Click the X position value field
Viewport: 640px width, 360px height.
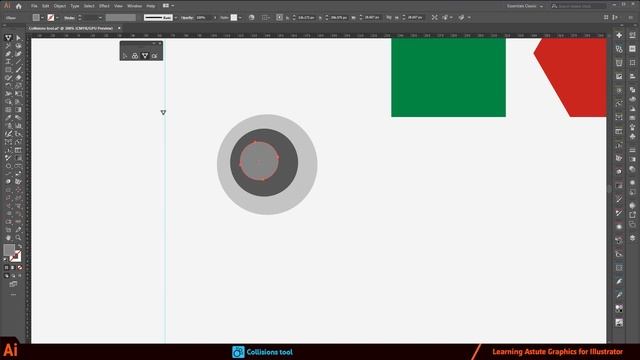[307, 18]
